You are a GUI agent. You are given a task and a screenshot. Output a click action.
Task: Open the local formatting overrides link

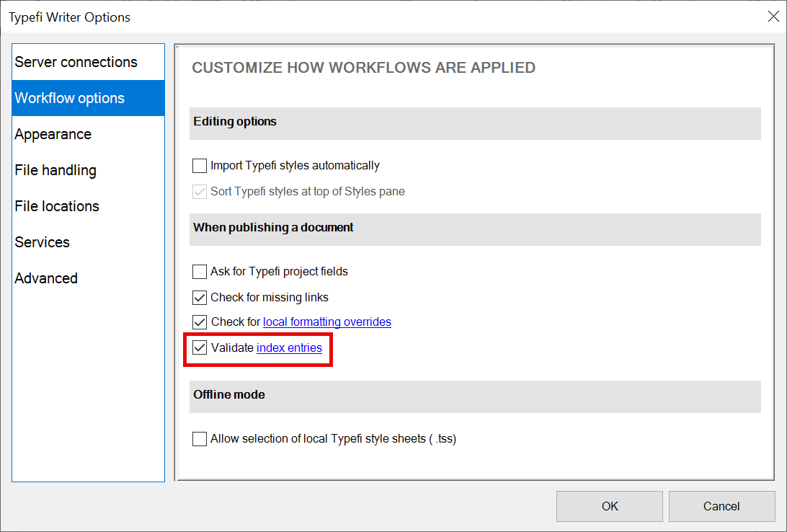click(x=326, y=322)
